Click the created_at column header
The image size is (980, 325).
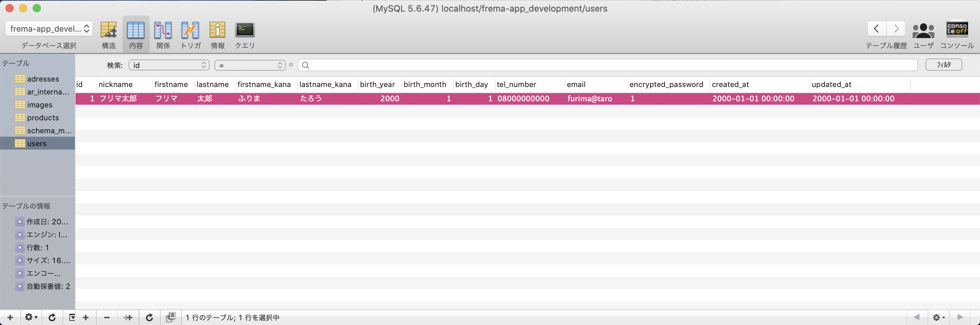760,84
